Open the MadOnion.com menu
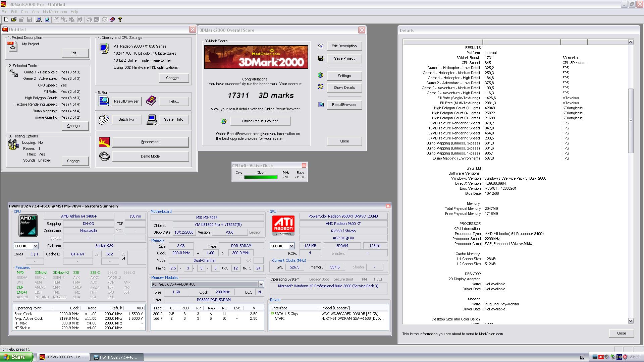Image resolution: width=644 pixels, height=362 pixels. pos(55,12)
